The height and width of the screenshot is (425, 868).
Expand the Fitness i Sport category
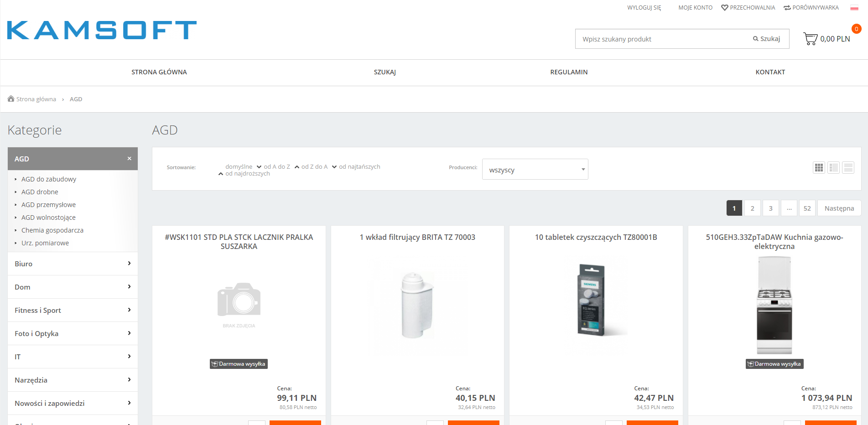coord(73,310)
